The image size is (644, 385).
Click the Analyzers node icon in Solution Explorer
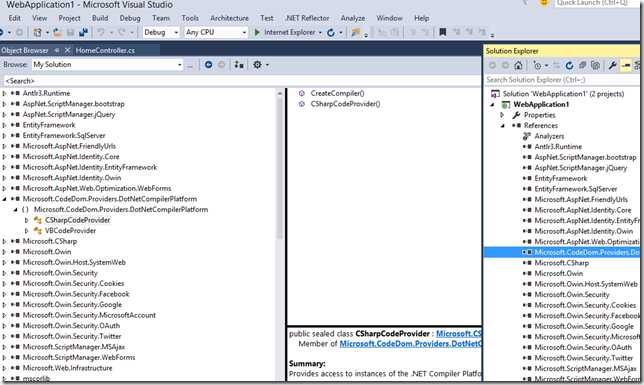(527, 136)
